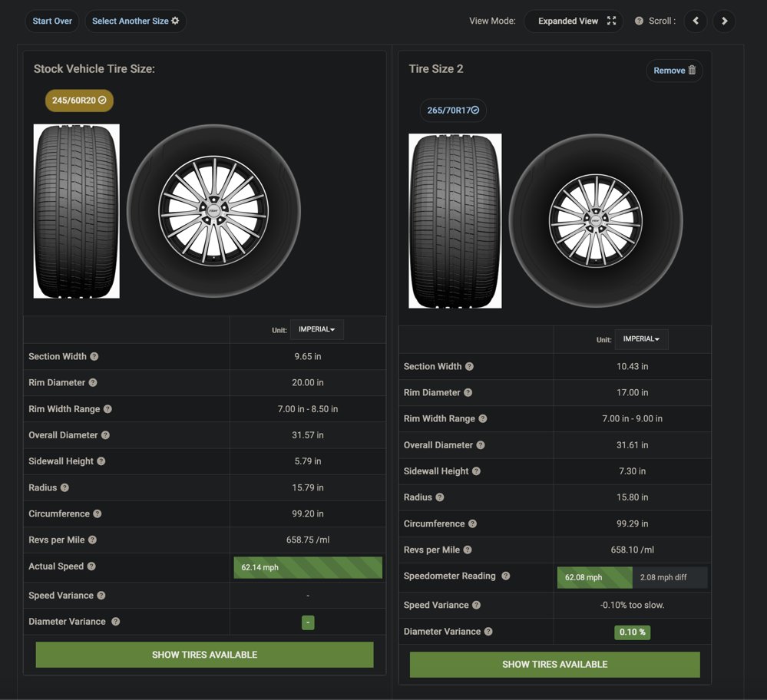Select the 265/70R17 tire size badge
This screenshot has width=767, height=700.
tap(453, 110)
